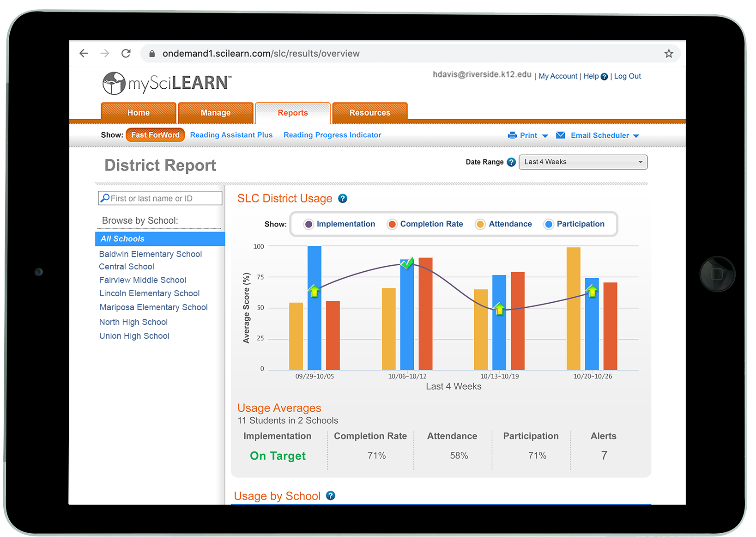The width and height of the screenshot is (756, 537).
Task: Open SLC District Usage help icon
Action: coord(343,198)
